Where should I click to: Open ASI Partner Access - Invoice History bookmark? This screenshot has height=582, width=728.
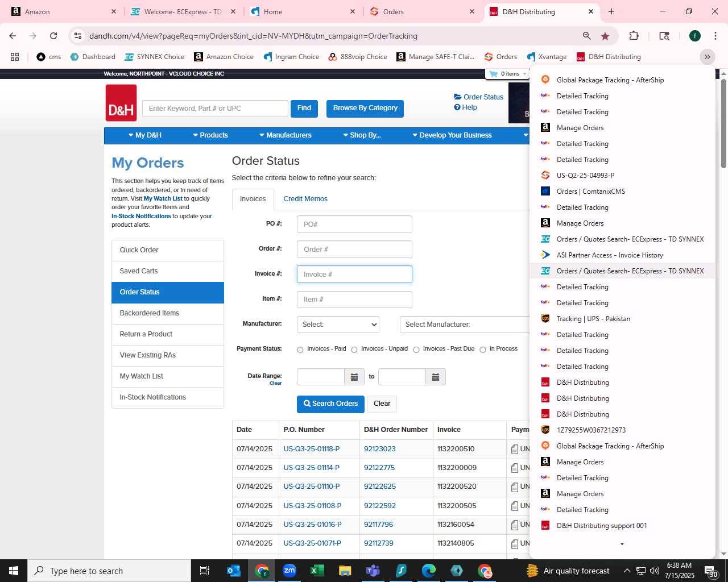[x=622, y=255]
